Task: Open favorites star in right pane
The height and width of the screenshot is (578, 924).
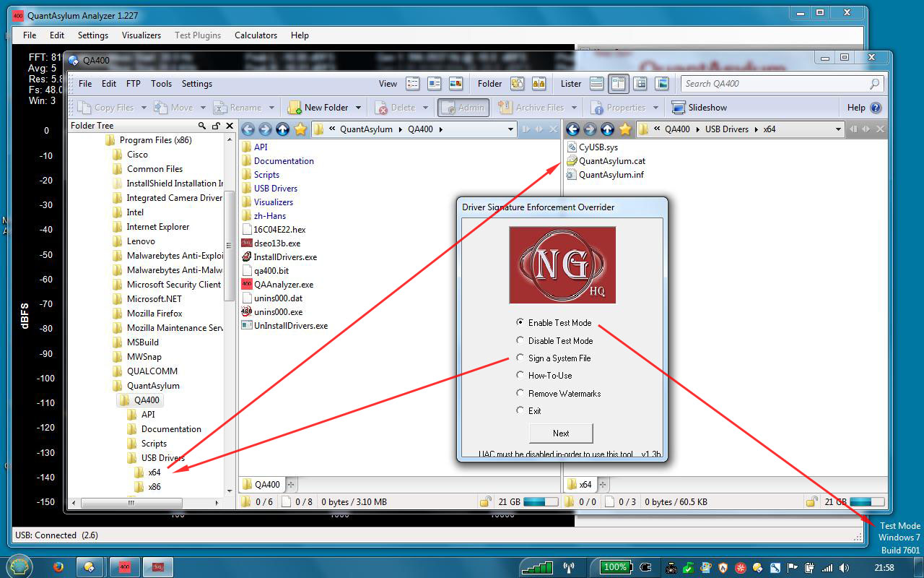Action: (625, 129)
